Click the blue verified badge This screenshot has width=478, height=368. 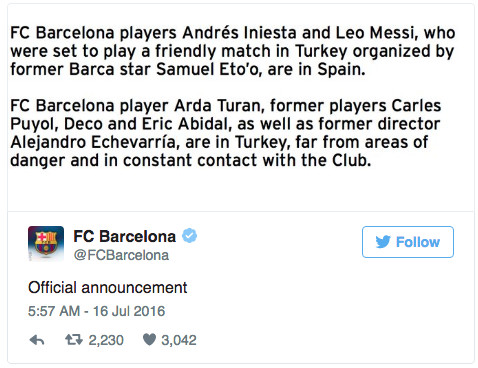click(x=189, y=236)
